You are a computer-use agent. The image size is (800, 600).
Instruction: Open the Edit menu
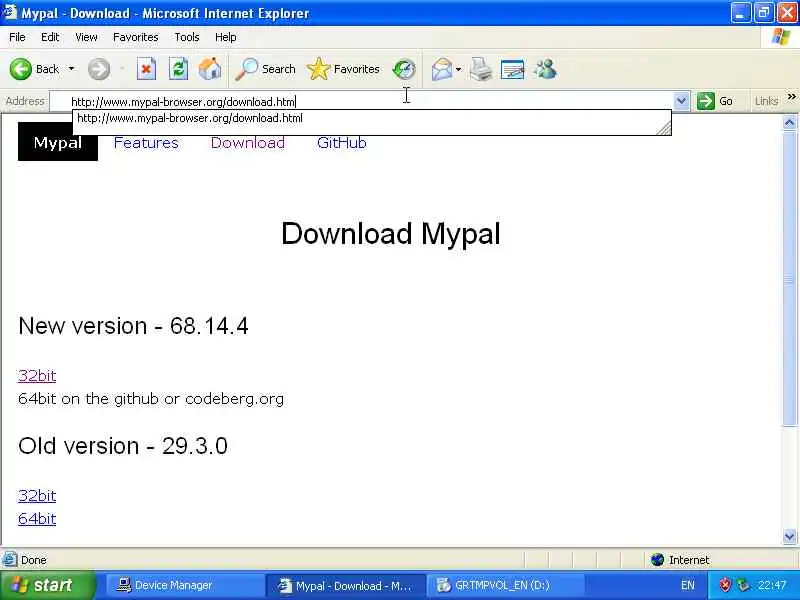pos(50,37)
